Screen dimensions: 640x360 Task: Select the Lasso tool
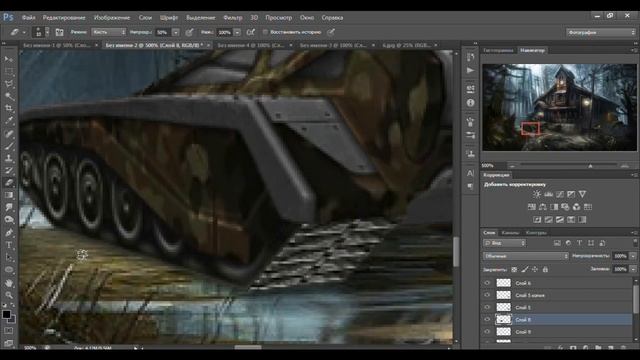click(x=9, y=84)
